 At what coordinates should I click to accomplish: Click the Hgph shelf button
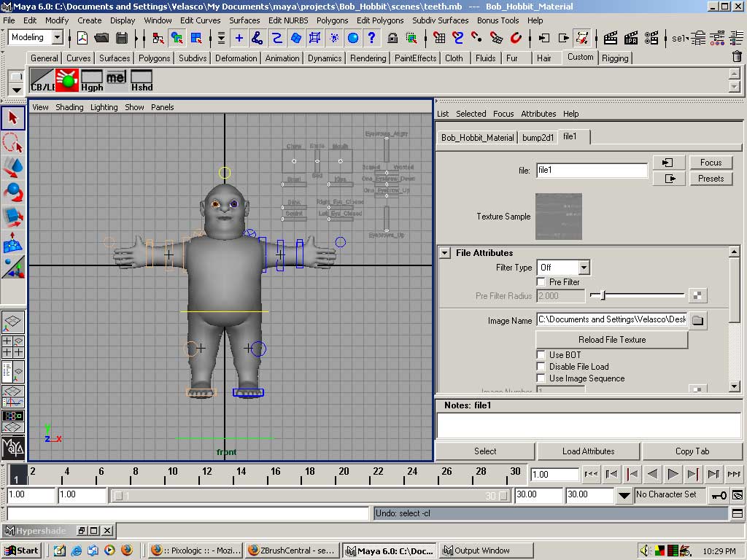click(x=92, y=80)
